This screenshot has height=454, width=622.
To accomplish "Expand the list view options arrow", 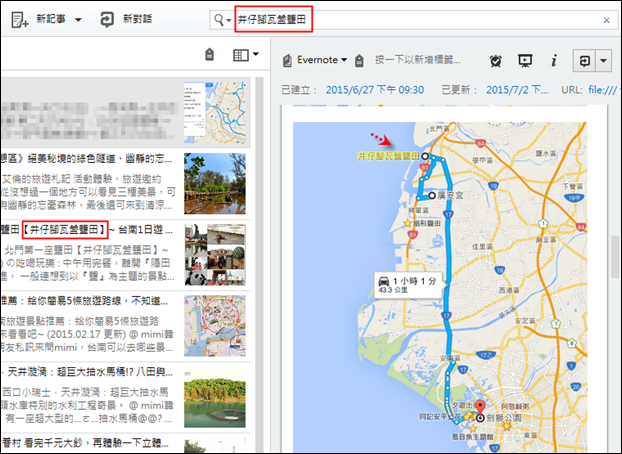I will (x=255, y=54).
